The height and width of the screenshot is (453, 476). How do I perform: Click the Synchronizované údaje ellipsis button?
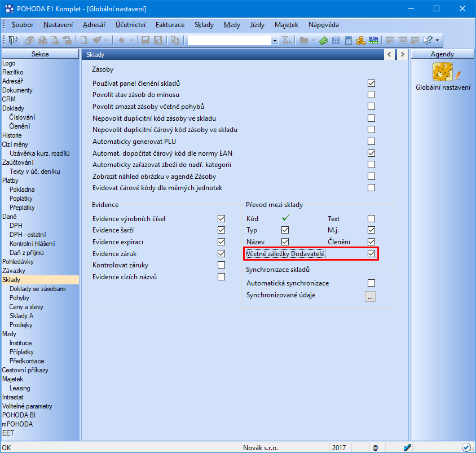pos(370,297)
